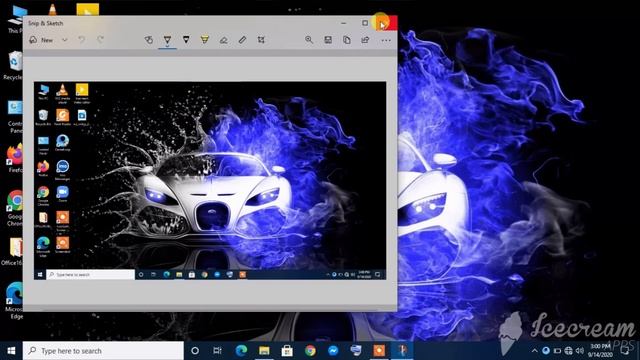Open the orange Icecream Screen Recorder taskbar icon
This screenshot has height=360, width=640.
(379, 351)
